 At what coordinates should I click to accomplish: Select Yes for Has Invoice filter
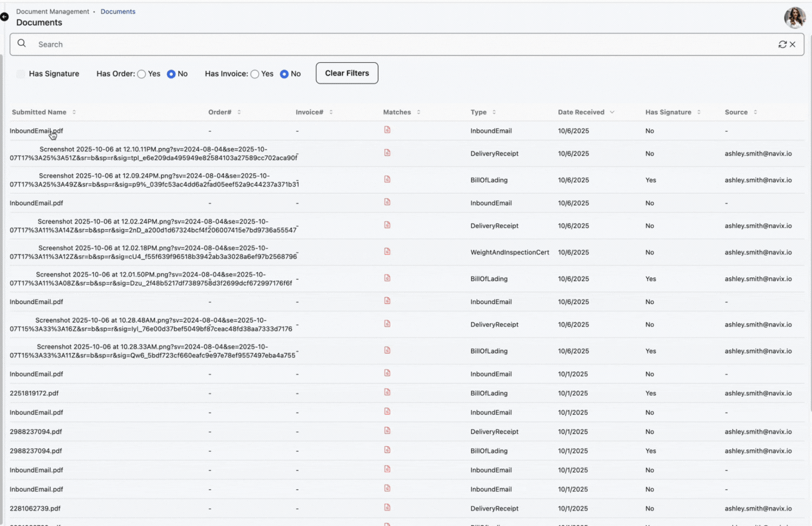pyautogui.click(x=255, y=75)
